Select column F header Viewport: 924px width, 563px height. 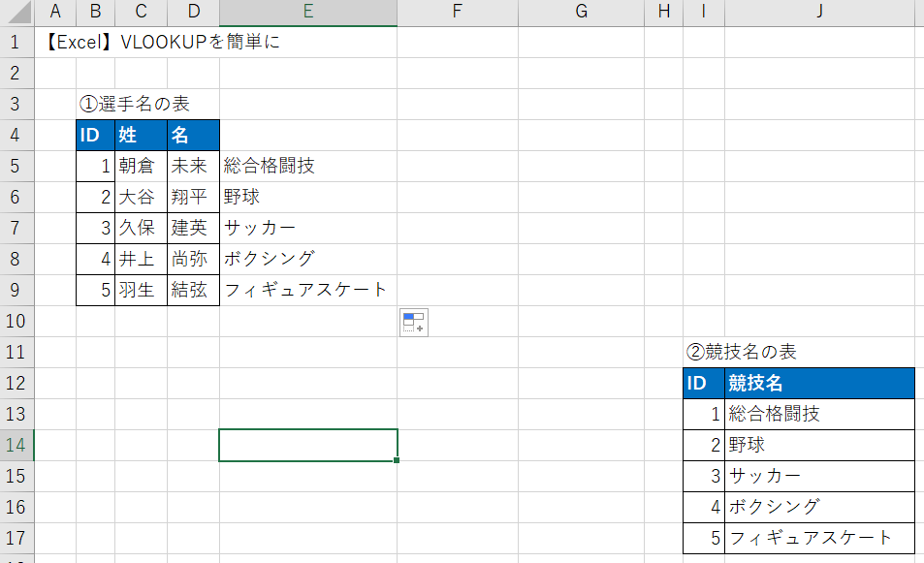coord(458,12)
